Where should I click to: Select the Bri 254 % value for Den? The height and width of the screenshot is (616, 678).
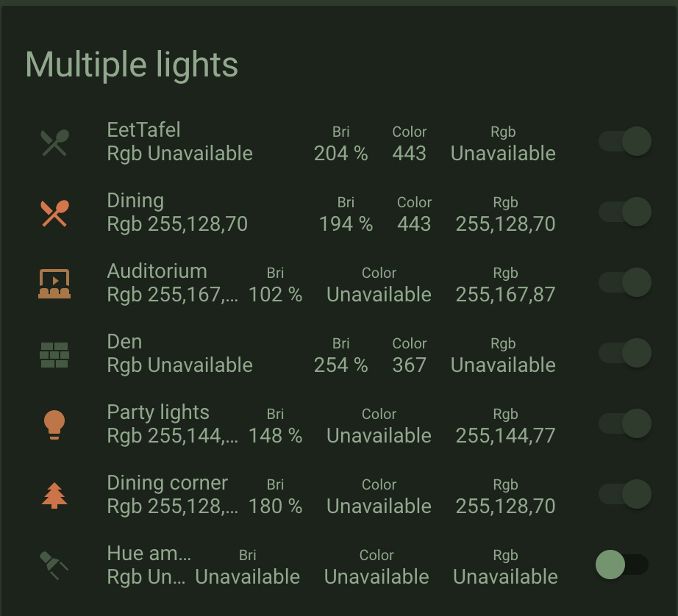[340, 365]
